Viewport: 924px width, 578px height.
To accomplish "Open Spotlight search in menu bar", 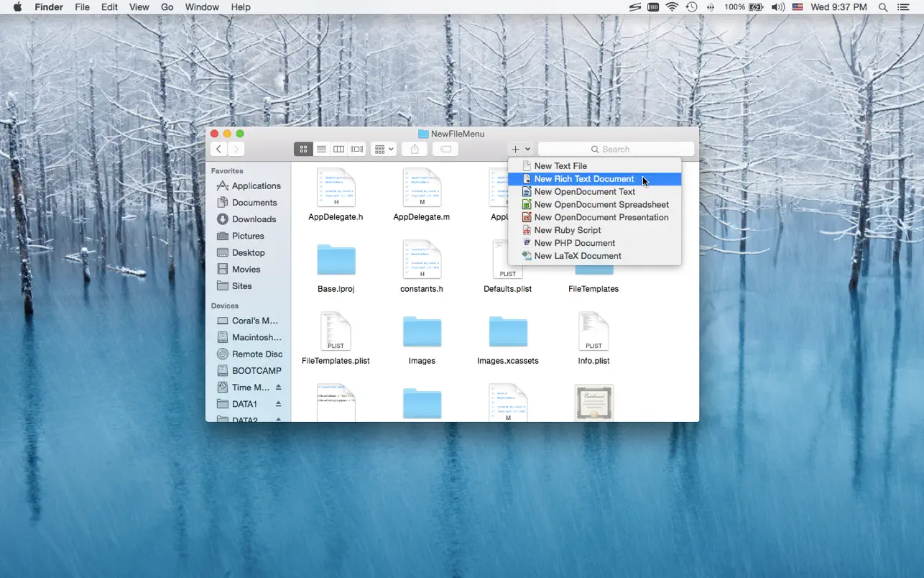I will [883, 7].
